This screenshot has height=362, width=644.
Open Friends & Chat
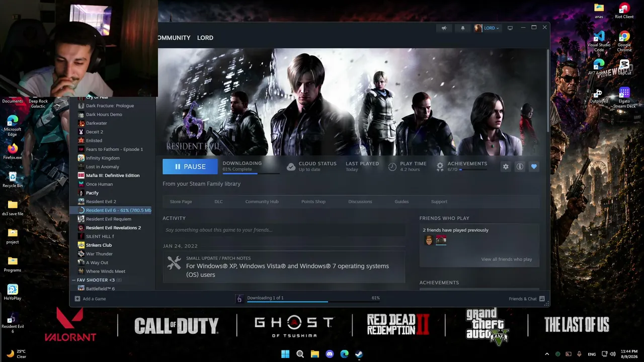(523, 299)
